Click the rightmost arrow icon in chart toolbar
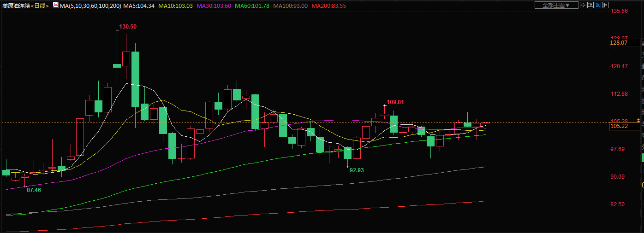 click(605, 5)
